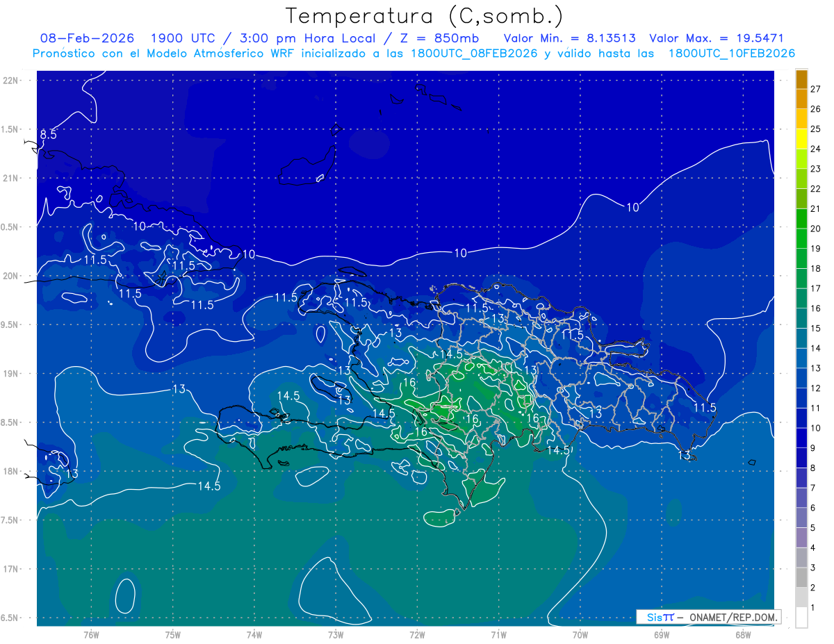
Task: Click the '19N' latitude axis label
Action: (x=11, y=374)
